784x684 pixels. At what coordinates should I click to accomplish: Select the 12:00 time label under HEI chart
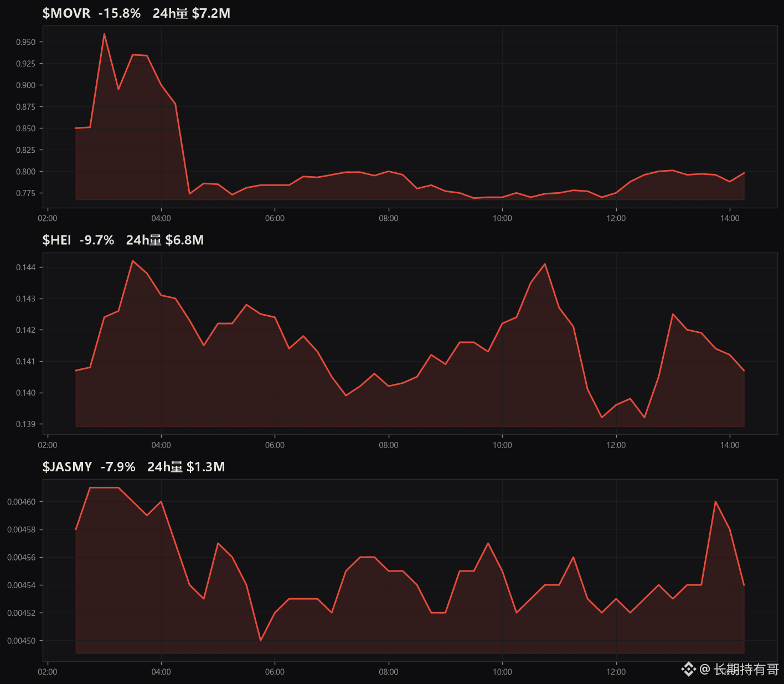(616, 445)
